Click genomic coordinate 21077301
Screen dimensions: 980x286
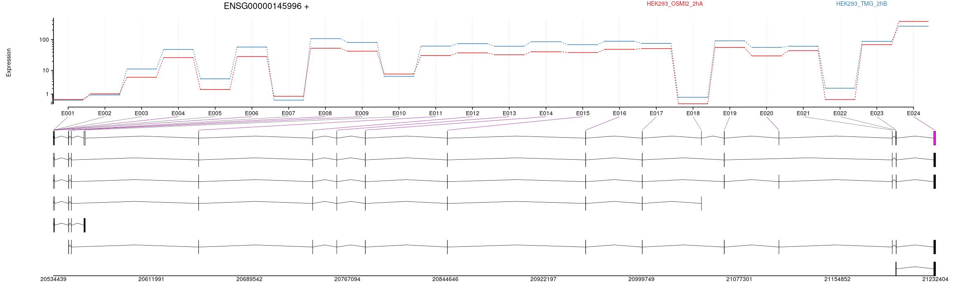(x=739, y=279)
